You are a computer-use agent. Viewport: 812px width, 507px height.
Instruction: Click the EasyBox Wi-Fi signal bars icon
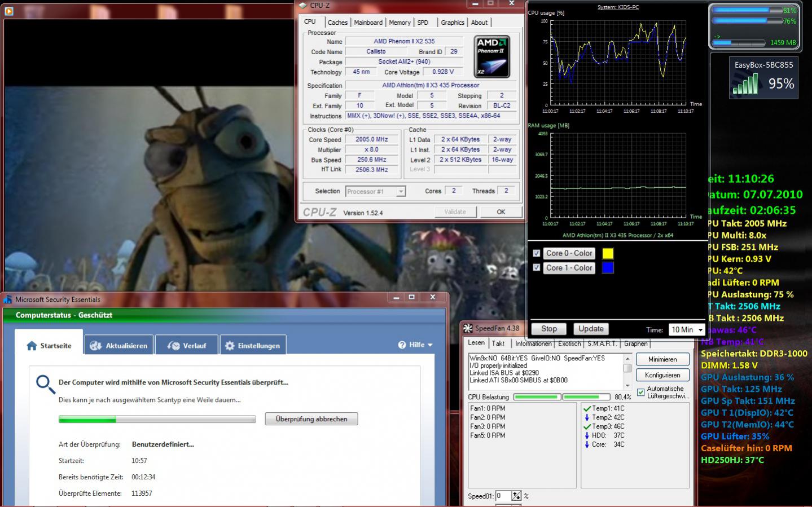(x=745, y=85)
